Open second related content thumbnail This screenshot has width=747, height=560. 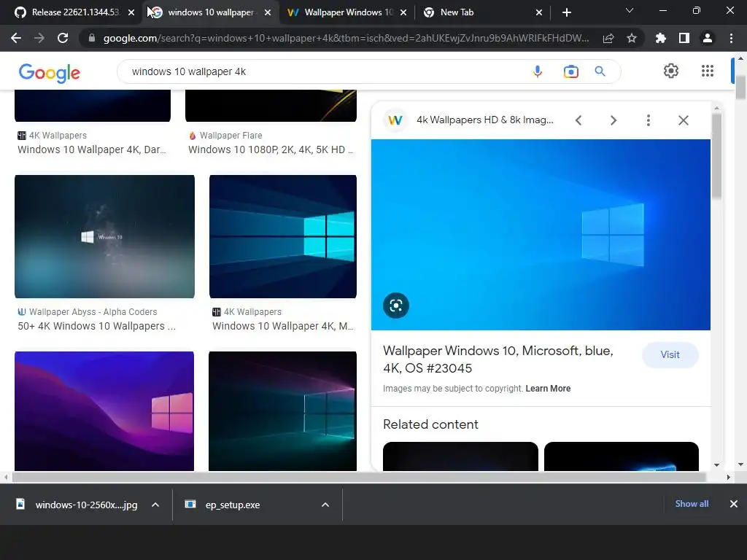pyautogui.click(x=622, y=456)
